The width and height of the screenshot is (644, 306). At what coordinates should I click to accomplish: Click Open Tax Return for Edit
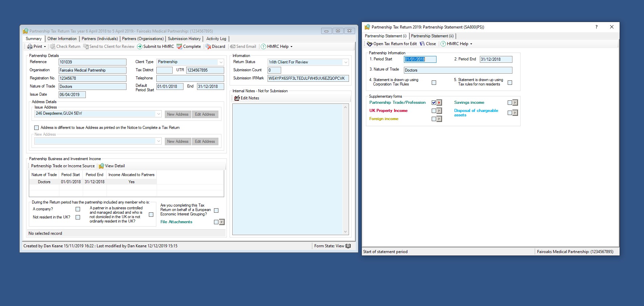click(x=392, y=44)
